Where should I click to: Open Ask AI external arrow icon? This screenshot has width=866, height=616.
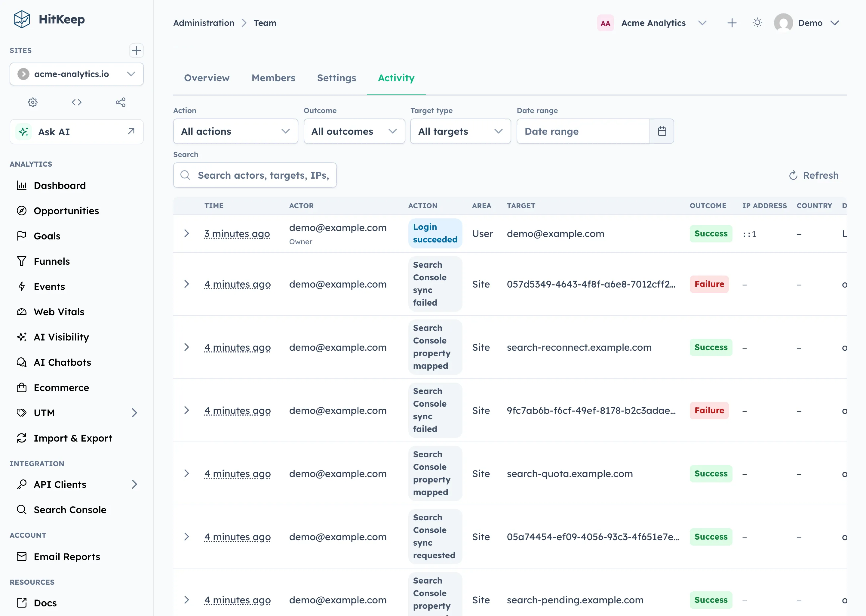point(131,131)
